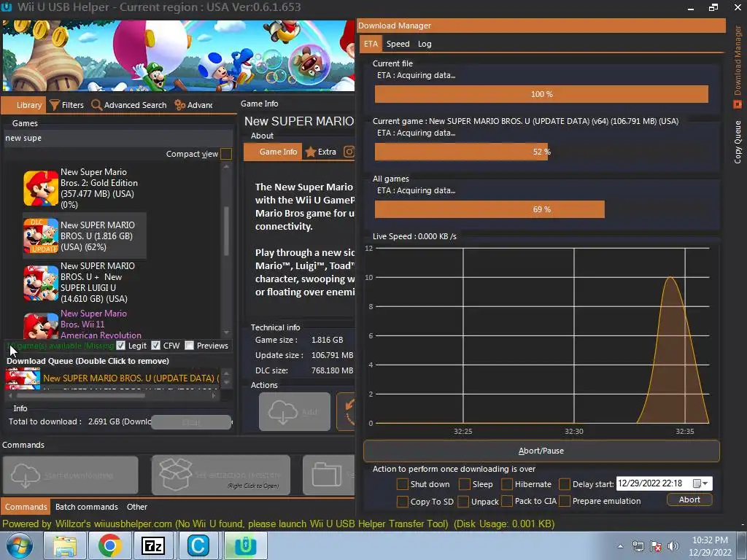Viewport: 747px width, 560px height.
Task: Switch to the Log tab
Action: click(425, 44)
